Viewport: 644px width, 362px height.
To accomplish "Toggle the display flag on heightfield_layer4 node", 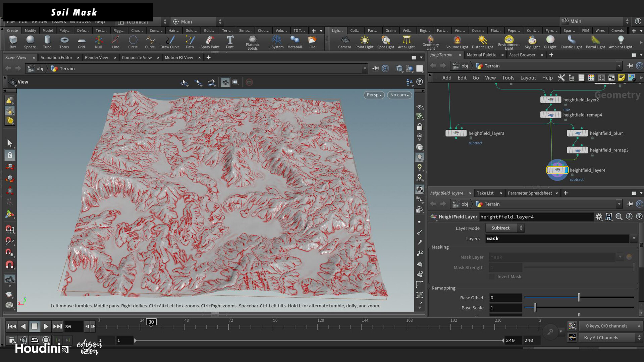I will 566,170.
